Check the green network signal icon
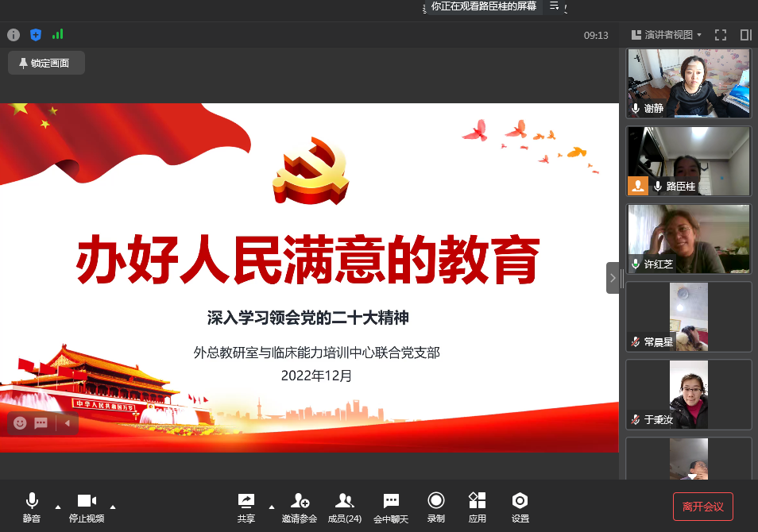Screen dimensions: 758x532 (57, 35)
